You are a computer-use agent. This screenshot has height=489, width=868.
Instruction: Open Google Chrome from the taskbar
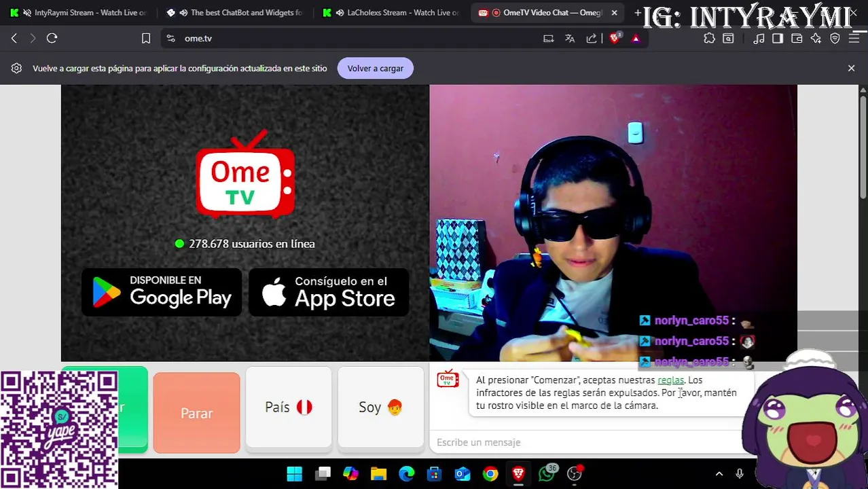(x=490, y=473)
